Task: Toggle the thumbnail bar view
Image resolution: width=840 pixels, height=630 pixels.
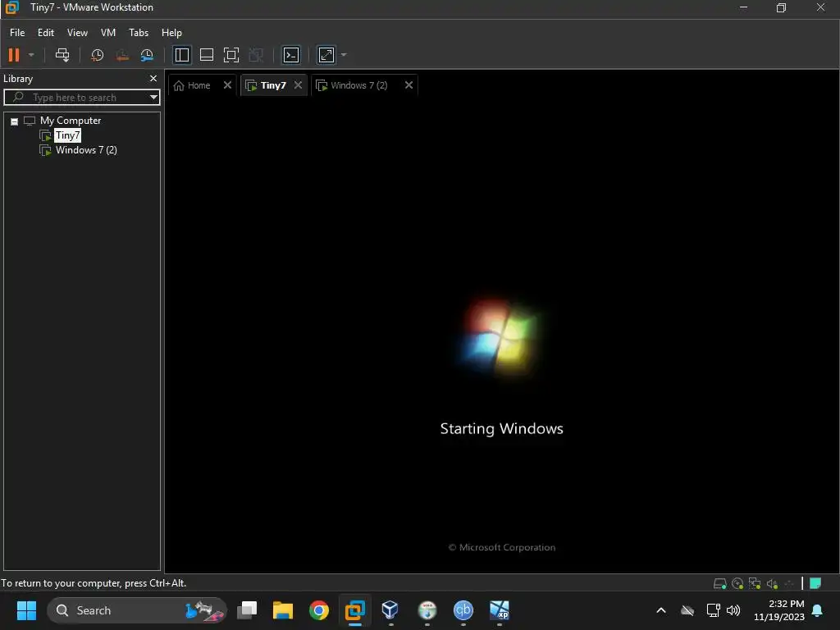Action: 206,55
